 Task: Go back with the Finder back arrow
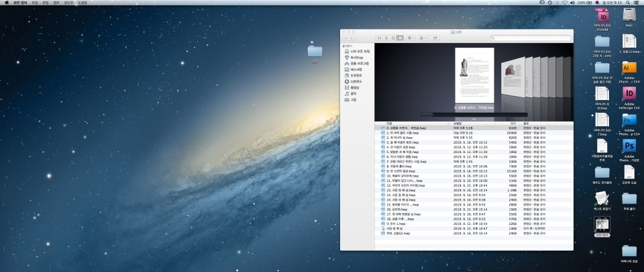tap(347, 38)
